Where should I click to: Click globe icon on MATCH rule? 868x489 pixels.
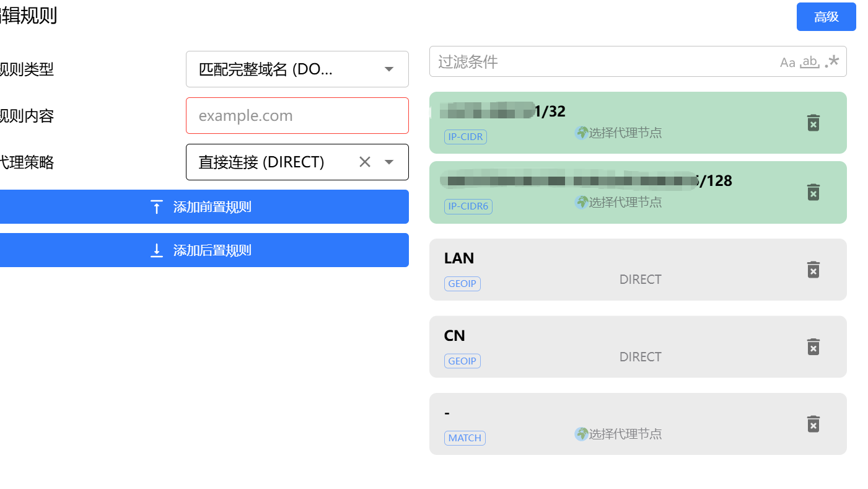(581, 434)
